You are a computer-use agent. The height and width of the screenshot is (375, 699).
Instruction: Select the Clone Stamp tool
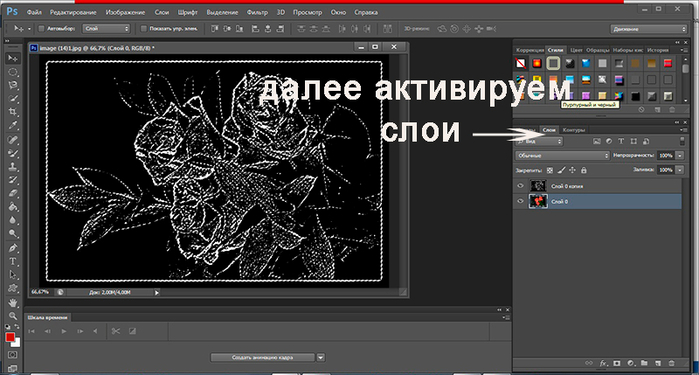[x=12, y=167]
